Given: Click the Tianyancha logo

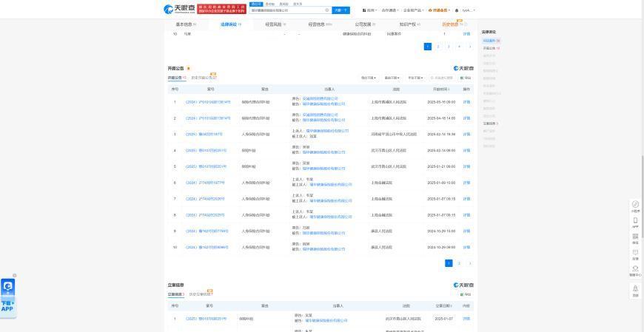Looking at the screenshot, I should (x=179, y=10).
